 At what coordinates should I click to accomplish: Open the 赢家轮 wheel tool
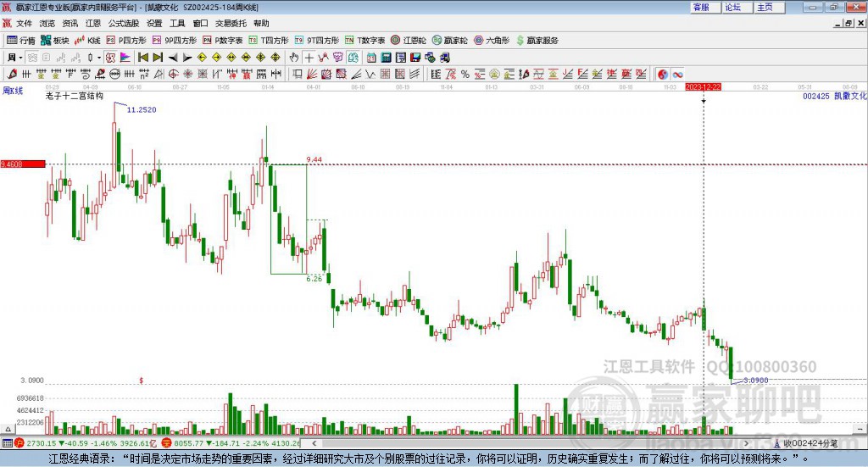(x=449, y=41)
